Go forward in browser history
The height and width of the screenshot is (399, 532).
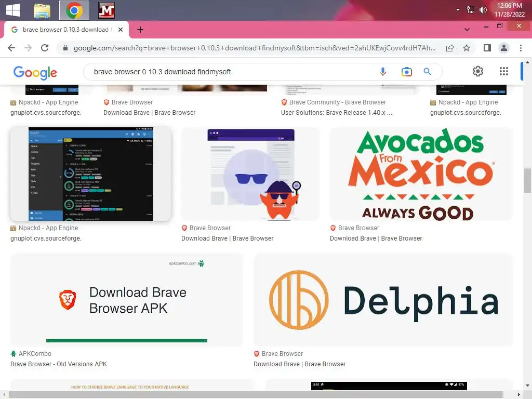[x=28, y=48]
